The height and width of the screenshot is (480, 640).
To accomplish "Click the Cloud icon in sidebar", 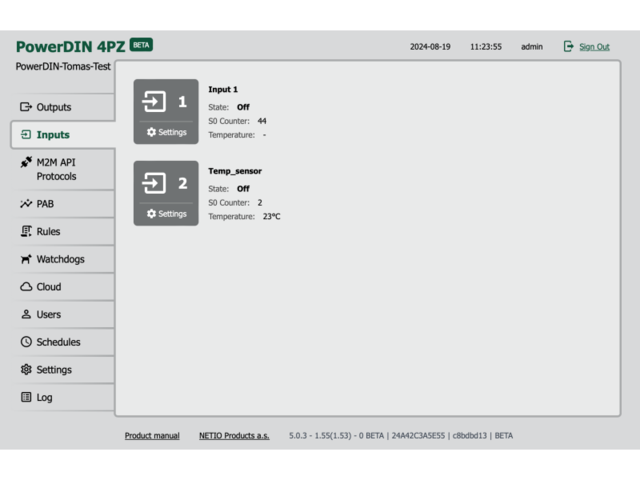I will 27,287.
